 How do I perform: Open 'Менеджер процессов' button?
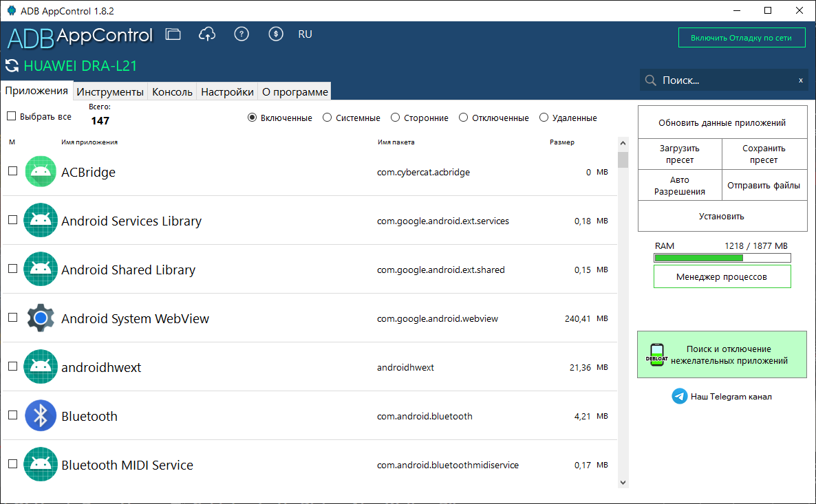(x=722, y=276)
